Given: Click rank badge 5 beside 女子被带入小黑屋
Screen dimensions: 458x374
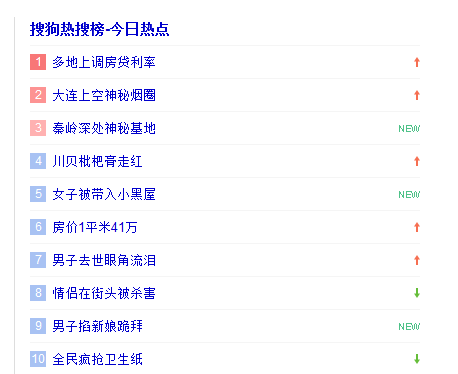Looking at the screenshot, I should 38,194.
